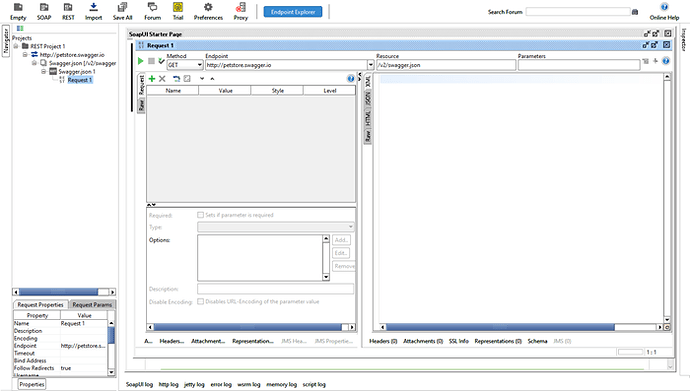Open the error log tab
The height and width of the screenshot is (391, 690).
pyautogui.click(x=221, y=384)
